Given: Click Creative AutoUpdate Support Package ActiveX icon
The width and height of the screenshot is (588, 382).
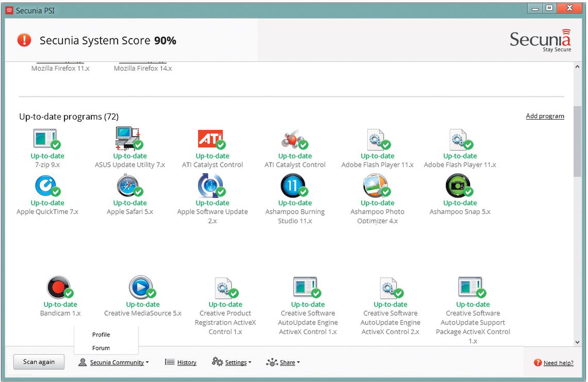Looking at the screenshot, I should (x=472, y=288).
